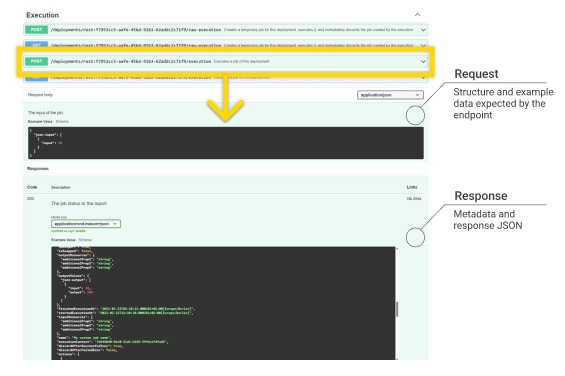Click the request body example JSON block
Screen dimensions: 565x376
click(x=226, y=143)
